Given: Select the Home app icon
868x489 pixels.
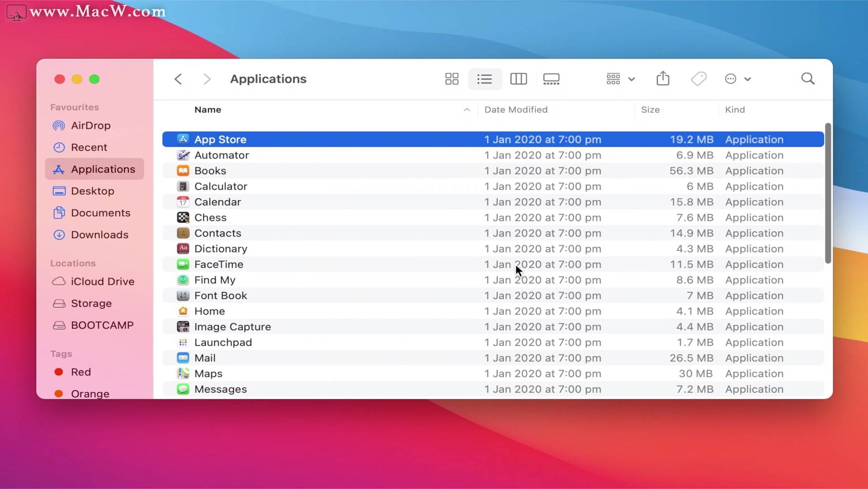Looking at the screenshot, I should tap(183, 311).
